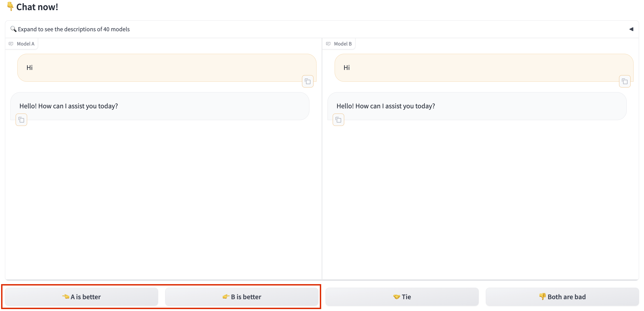The image size is (644, 311).
Task: Click the Model B chat label icon
Action: click(328, 44)
